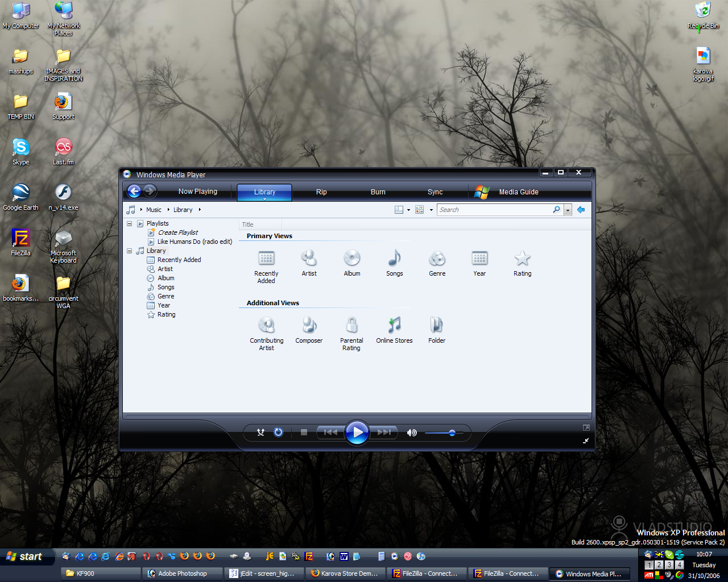The height and width of the screenshot is (582, 728).
Task: Open the Recycle Bin desktop icon
Action: [703, 15]
